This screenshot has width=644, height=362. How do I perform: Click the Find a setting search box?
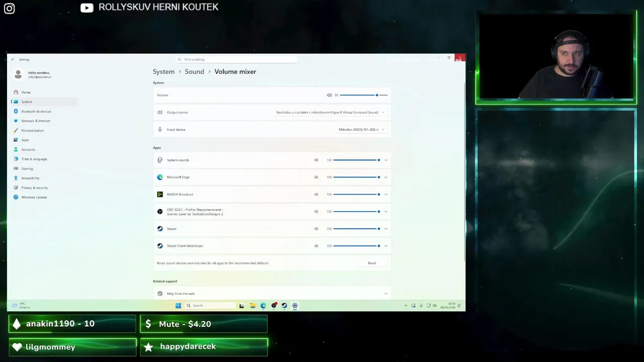[x=236, y=59]
